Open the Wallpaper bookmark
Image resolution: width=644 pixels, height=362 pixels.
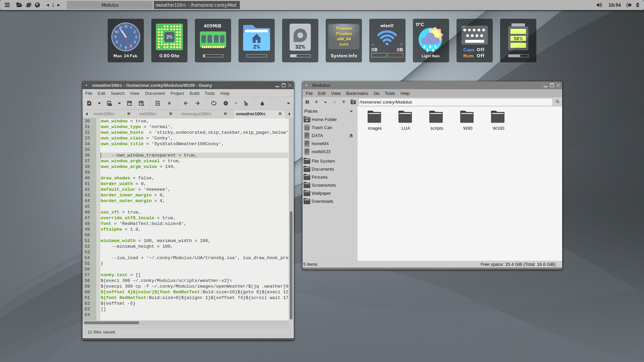coord(321,193)
